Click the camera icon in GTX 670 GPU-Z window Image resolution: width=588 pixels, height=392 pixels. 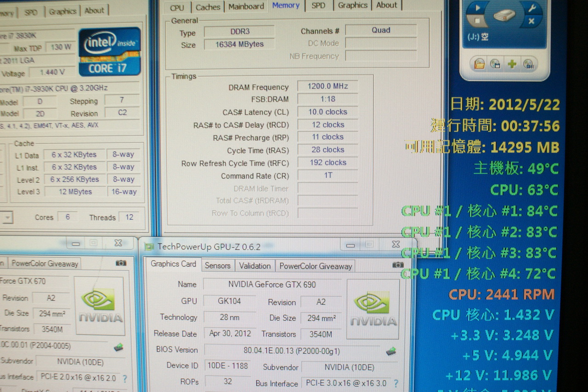(x=121, y=262)
